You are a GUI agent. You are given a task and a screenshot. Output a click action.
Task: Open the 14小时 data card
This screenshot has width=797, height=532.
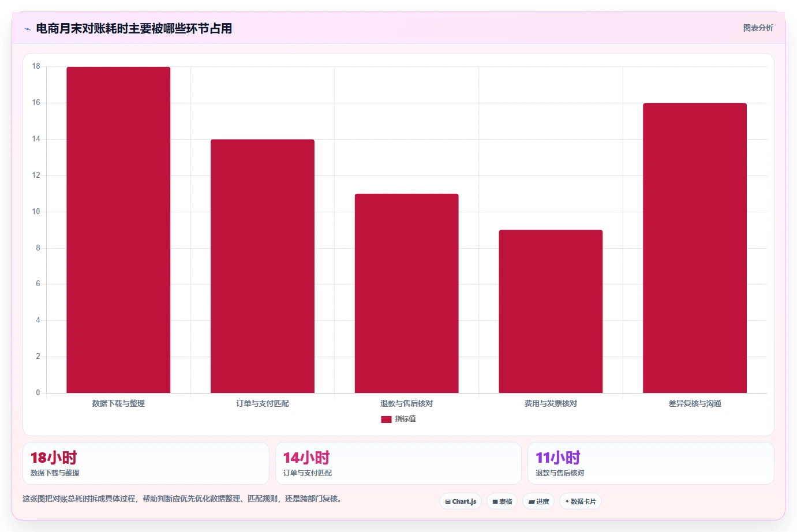pos(398,463)
